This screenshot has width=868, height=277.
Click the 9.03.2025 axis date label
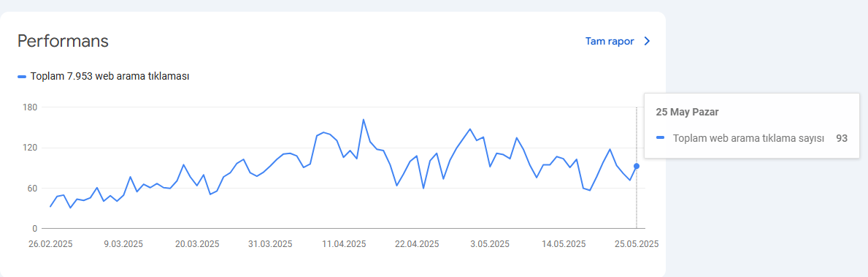(124, 244)
